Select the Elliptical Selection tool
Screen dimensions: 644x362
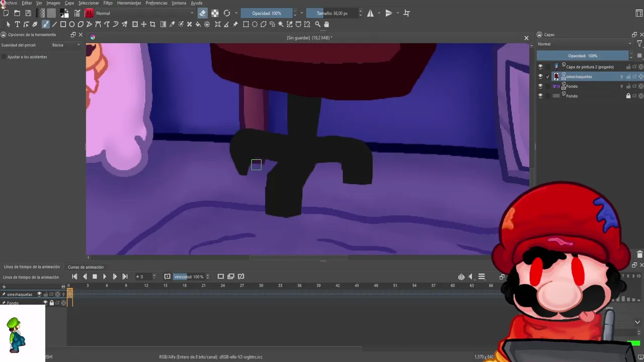click(x=255, y=24)
